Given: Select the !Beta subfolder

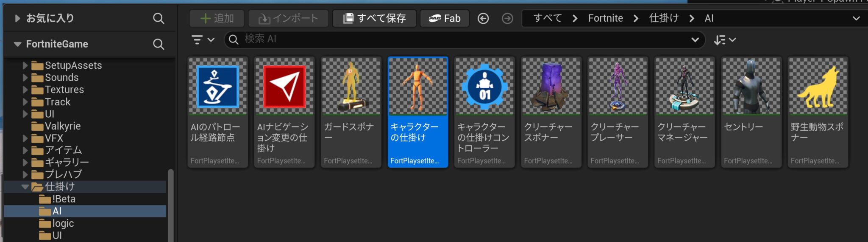Looking at the screenshot, I should 64,199.
